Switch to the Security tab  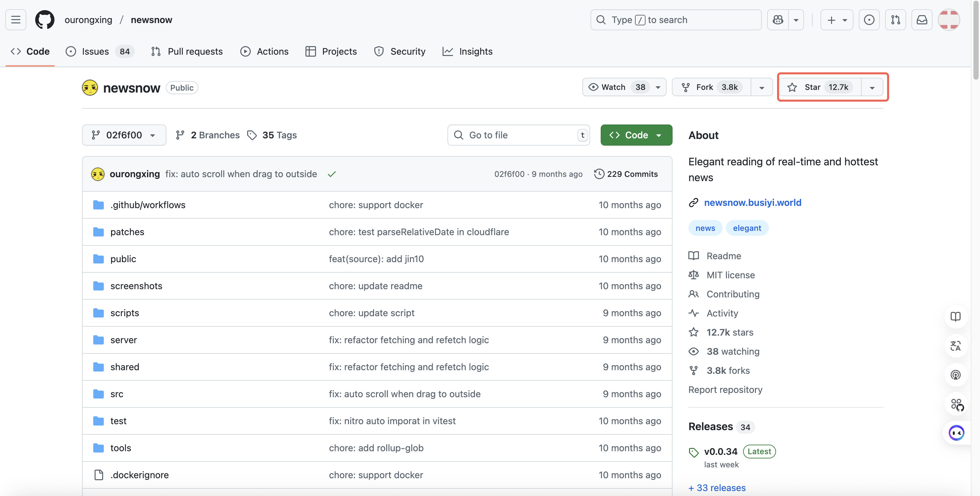pyautogui.click(x=399, y=51)
